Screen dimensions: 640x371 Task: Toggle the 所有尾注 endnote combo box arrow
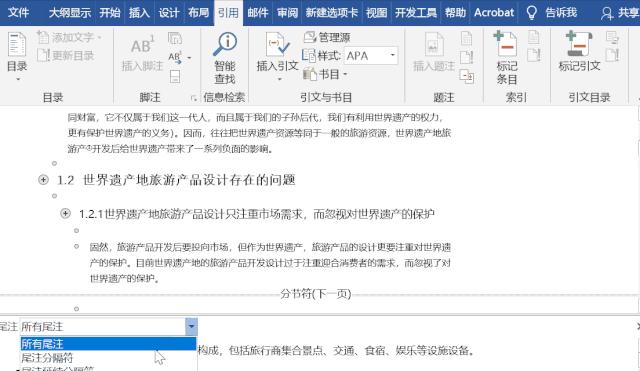(x=191, y=327)
